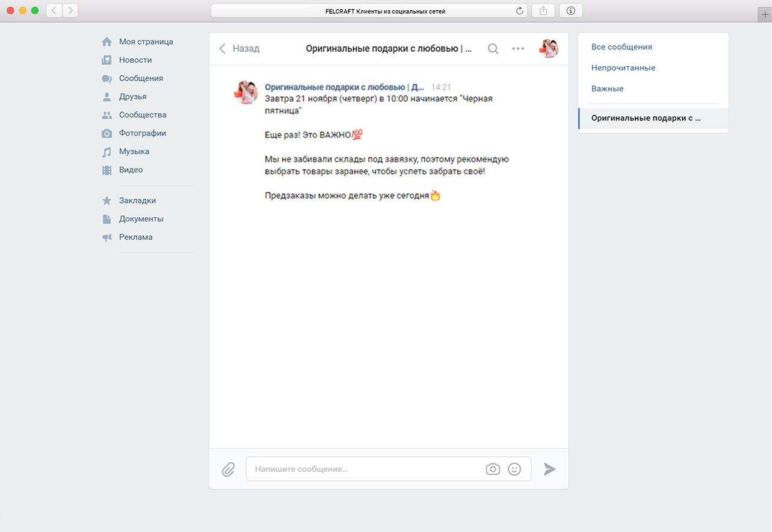The width and height of the screenshot is (772, 532).
Task: Click the browser address bar showing FELCRAFT
Action: (369, 11)
